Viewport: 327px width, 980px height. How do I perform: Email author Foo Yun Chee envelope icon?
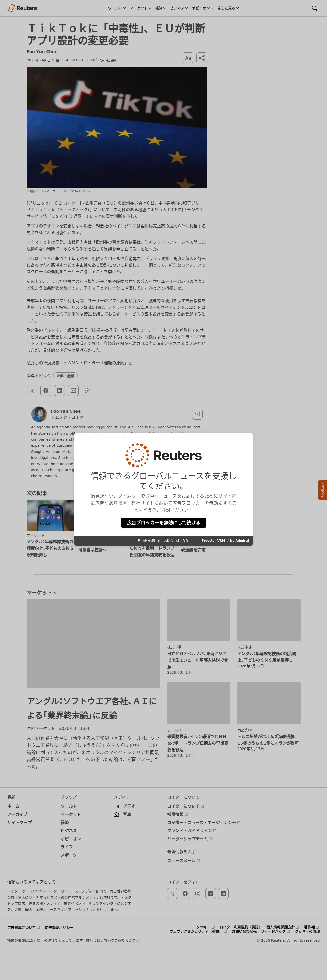click(x=197, y=414)
